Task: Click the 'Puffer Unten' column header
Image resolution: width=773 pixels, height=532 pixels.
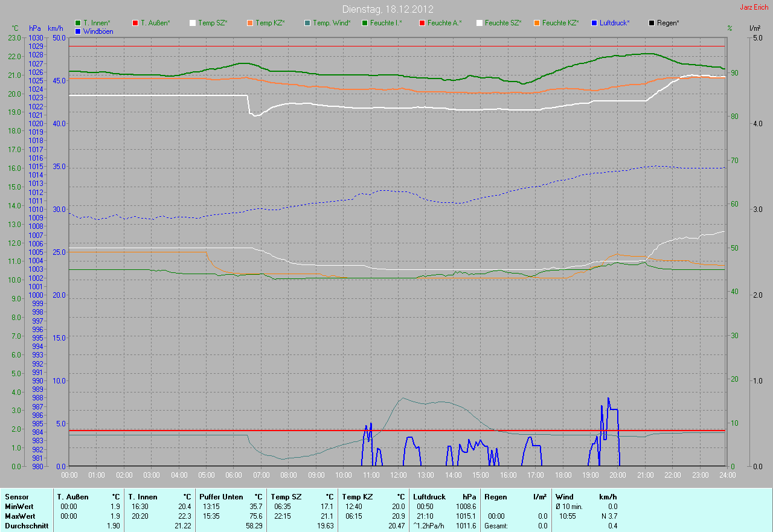Action: click(x=221, y=497)
